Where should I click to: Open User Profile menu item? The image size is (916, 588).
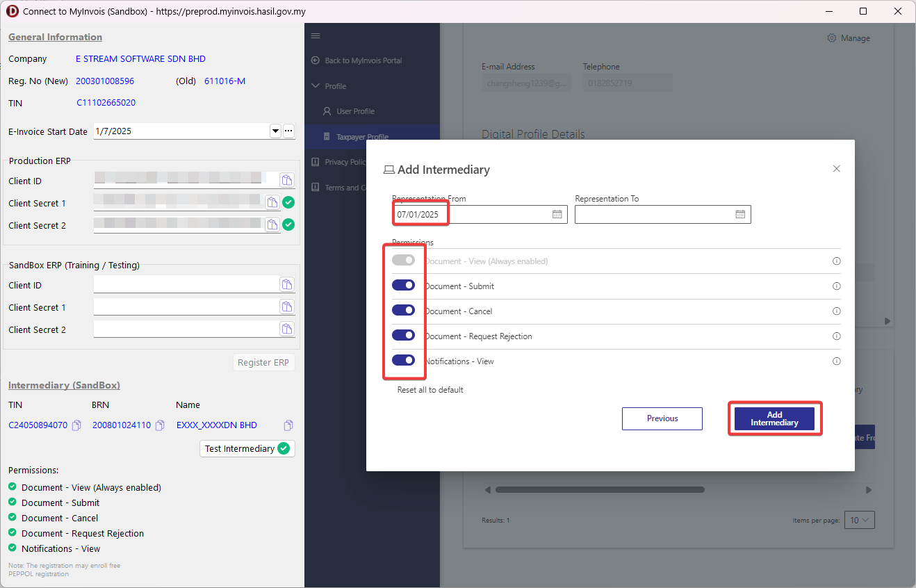click(355, 111)
